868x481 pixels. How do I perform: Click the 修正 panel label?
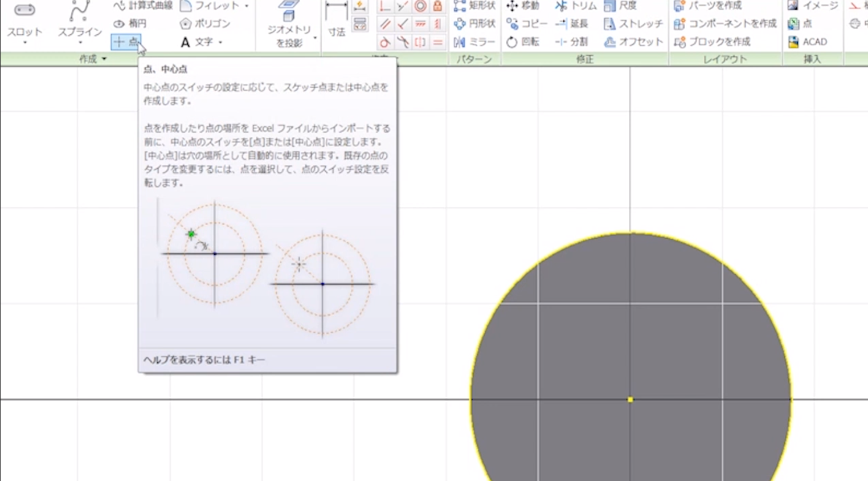pos(584,59)
